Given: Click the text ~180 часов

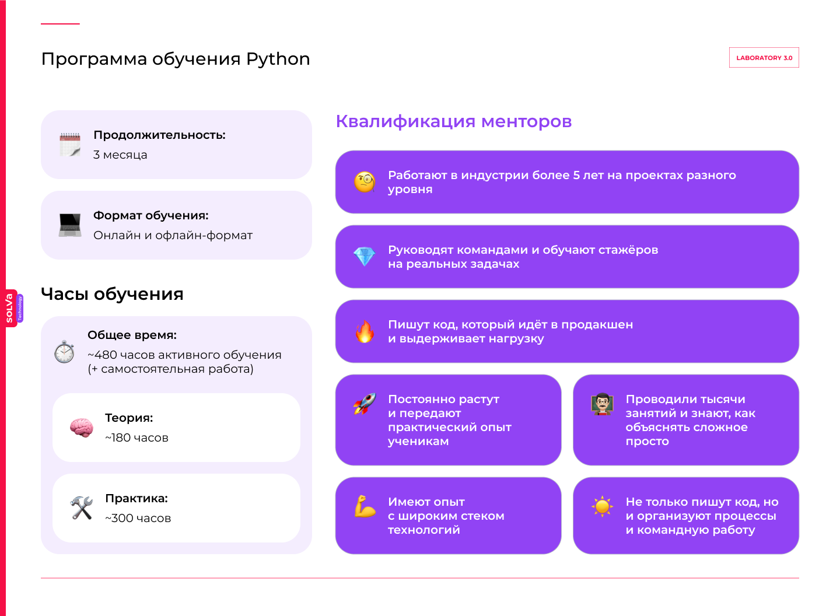Looking at the screenshot, I should coord(136,438).
